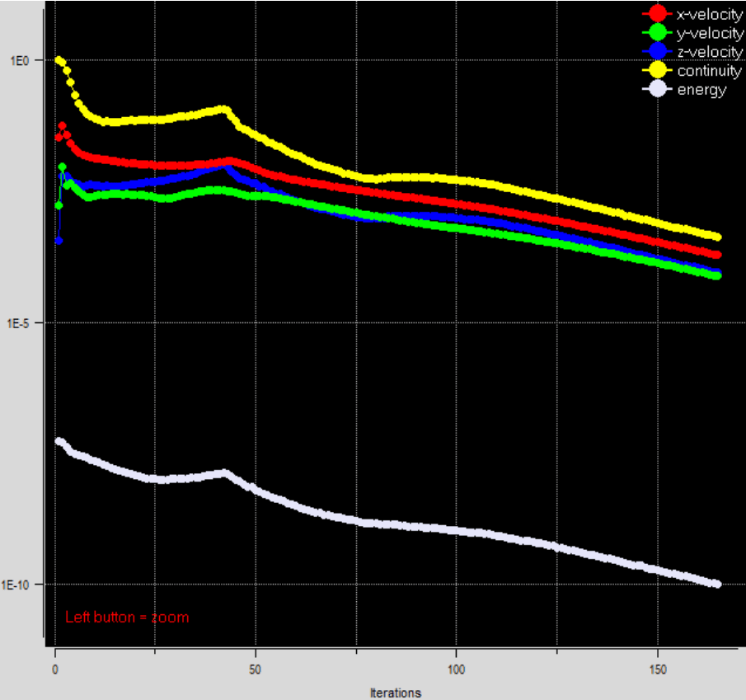Click the last point of the energy curve

coord(717,584)
